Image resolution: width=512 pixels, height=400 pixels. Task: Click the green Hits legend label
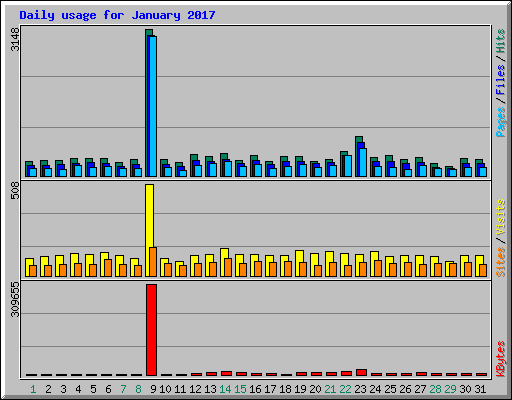pos(500,41)
